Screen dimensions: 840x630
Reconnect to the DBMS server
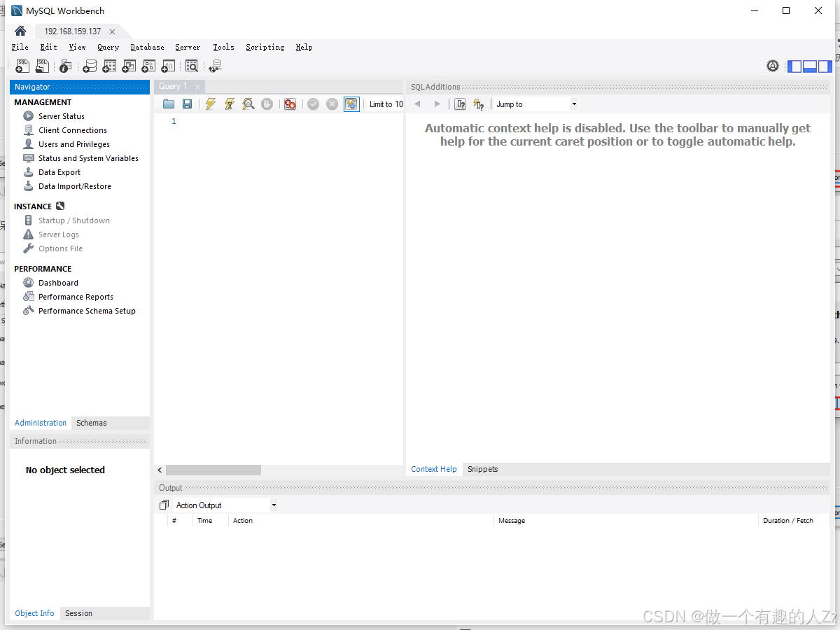(x=215, y=66)
